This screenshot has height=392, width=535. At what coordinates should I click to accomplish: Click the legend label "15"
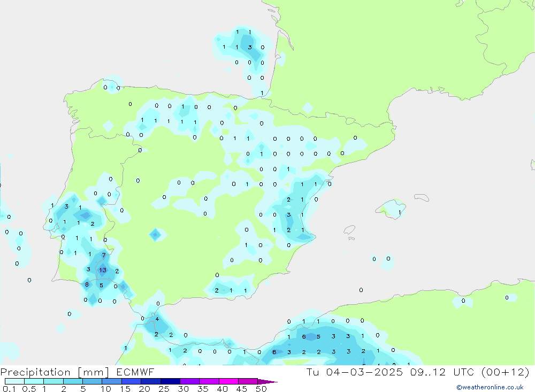[125, 389]
